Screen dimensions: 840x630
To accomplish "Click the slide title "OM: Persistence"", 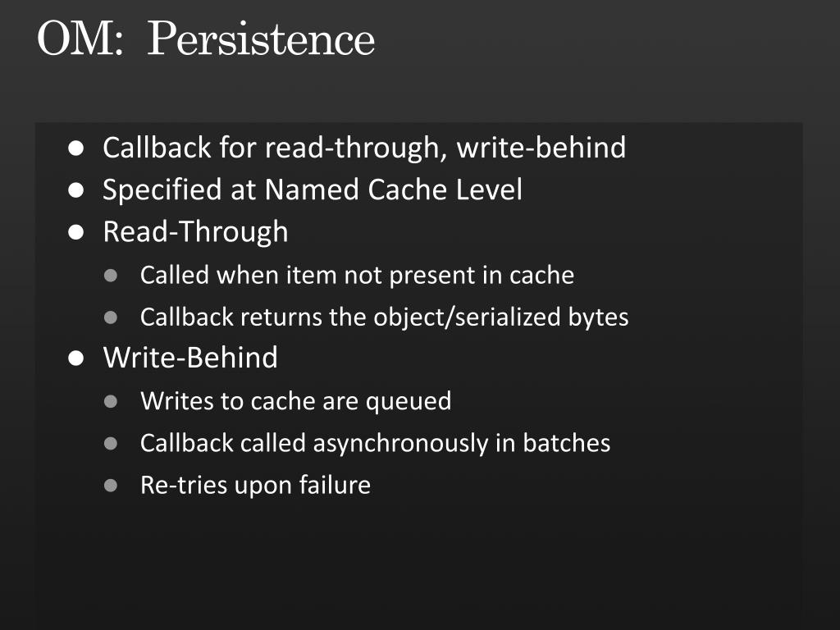I will (206, 39).
